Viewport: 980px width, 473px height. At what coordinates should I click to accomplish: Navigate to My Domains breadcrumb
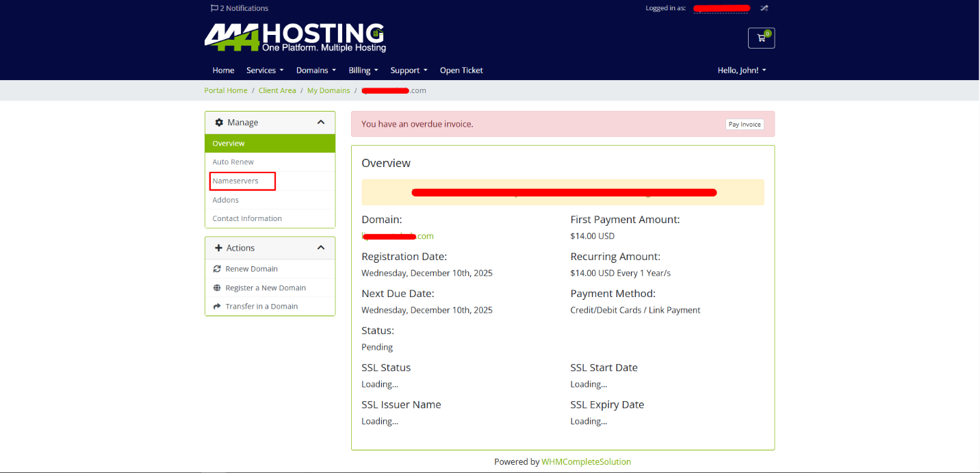coord(328,90)
